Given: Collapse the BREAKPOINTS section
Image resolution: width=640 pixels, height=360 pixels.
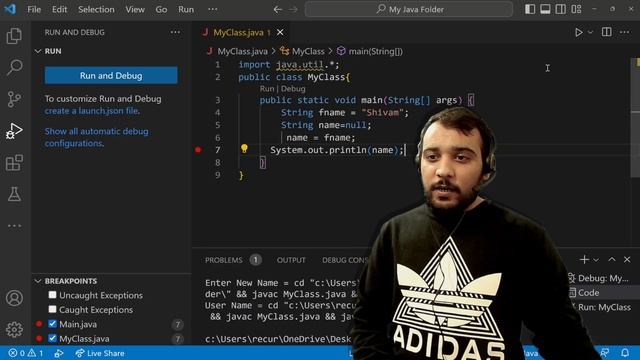Looking at the screenshot, I should (38, 281).
